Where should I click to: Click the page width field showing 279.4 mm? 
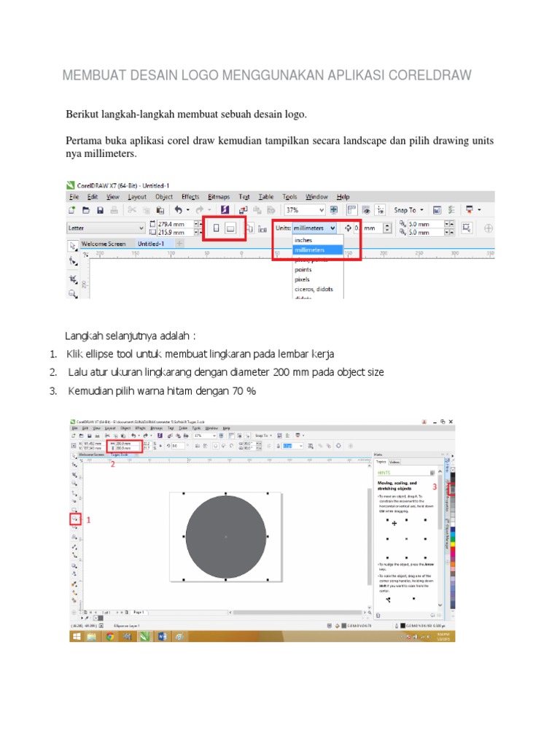(x=175, y=224)
